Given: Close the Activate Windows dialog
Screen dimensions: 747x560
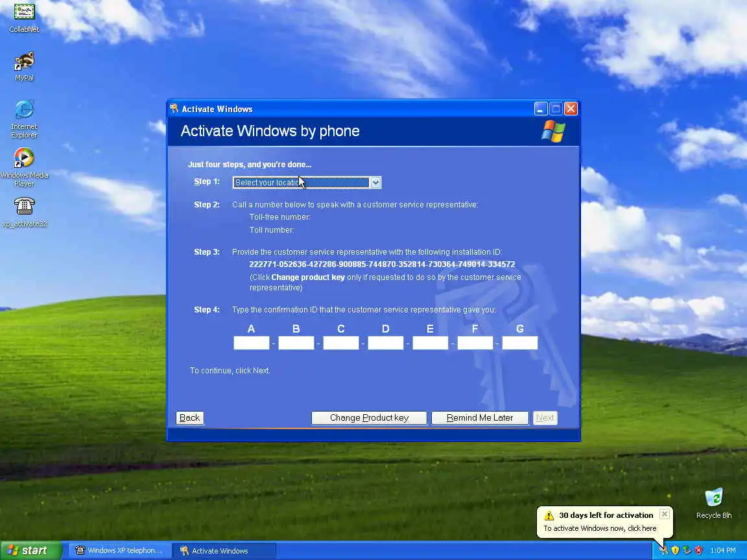Looking at the screenshot, I should pyautogui.click(x=571, y=109).
